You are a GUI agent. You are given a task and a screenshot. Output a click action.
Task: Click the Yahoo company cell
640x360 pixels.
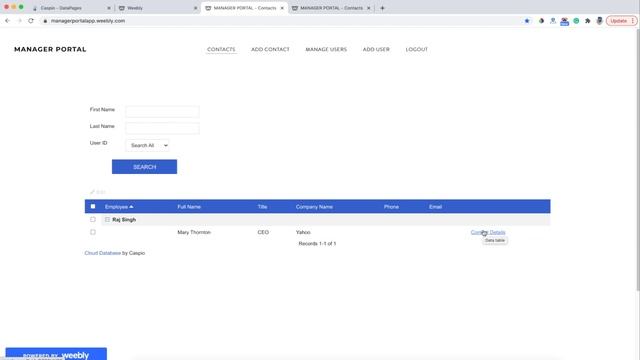[303, 232]
